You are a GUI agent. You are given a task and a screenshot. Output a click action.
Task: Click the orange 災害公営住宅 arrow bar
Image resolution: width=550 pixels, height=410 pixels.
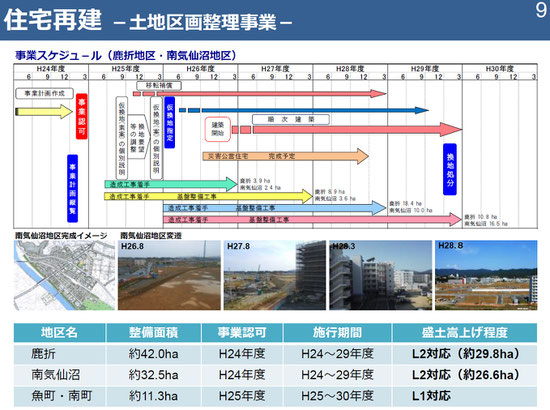[286, 156]
